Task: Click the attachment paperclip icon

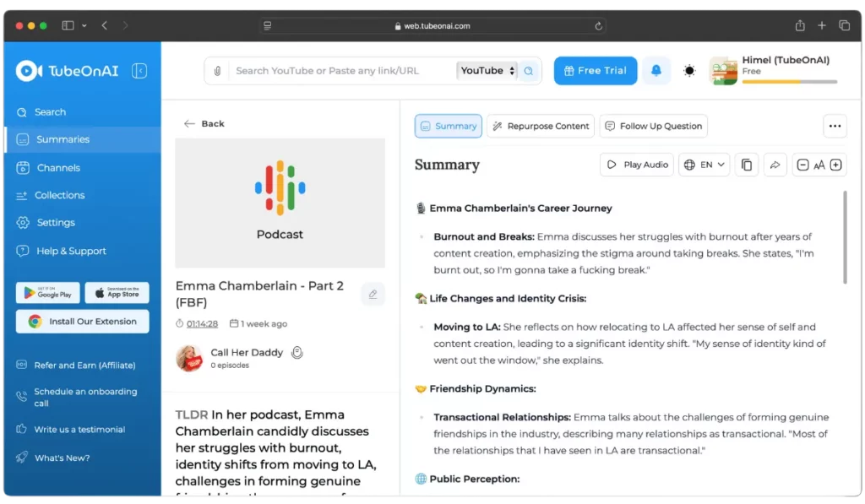Action: point(217,71)
